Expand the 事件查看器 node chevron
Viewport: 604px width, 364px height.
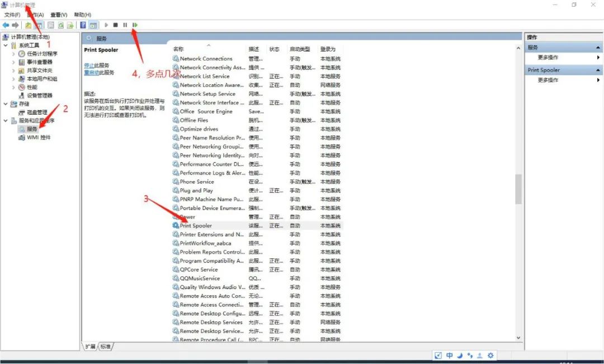click(13, 62)
